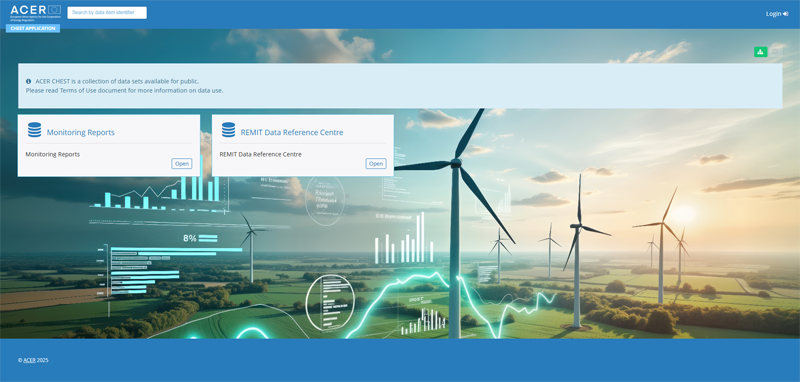This screenshot has height=382, width=800.
Task: Switch to the green hierarchy view icon
Action: coord(760,52)
